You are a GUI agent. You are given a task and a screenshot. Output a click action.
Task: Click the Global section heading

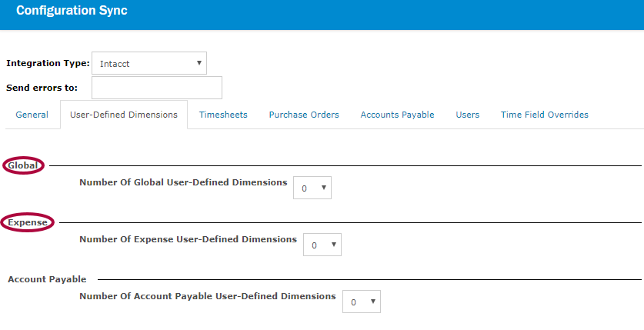tap(23, 165)
